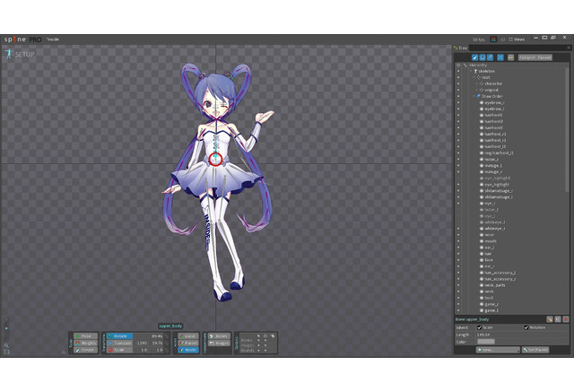574x392 pixels.
Task: Click the select arrow icon in Options header
Action: [x=258, y=335]
